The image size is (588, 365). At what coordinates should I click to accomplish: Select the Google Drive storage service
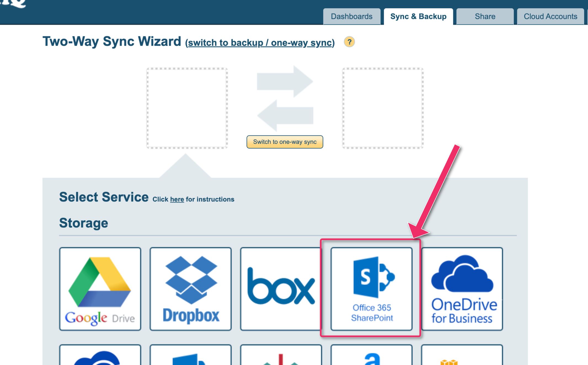100,289
